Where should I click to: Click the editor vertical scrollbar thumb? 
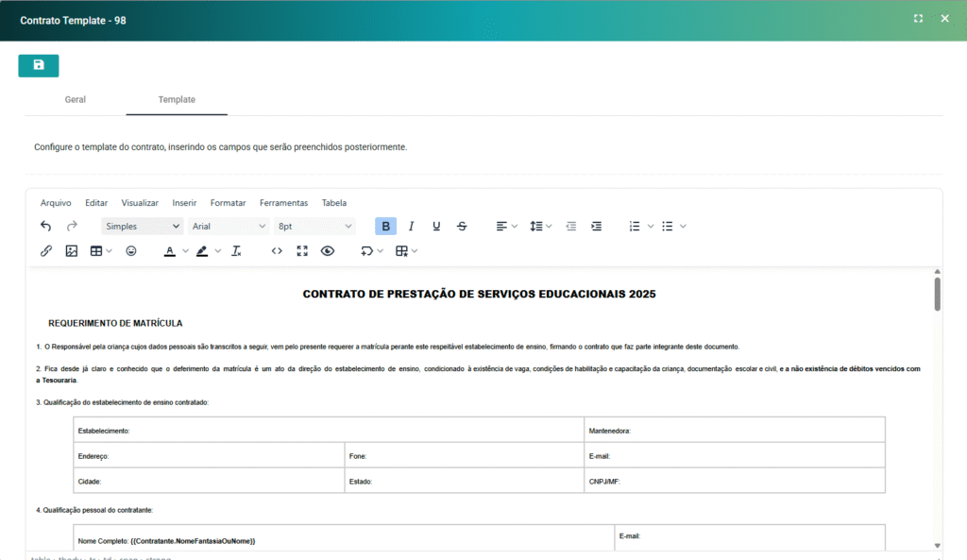tap(937, 294)
